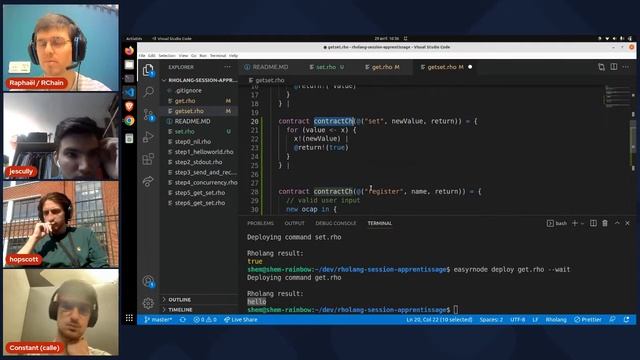
Task: Open the launch profile dropdown next to plus
Action: 582,223
